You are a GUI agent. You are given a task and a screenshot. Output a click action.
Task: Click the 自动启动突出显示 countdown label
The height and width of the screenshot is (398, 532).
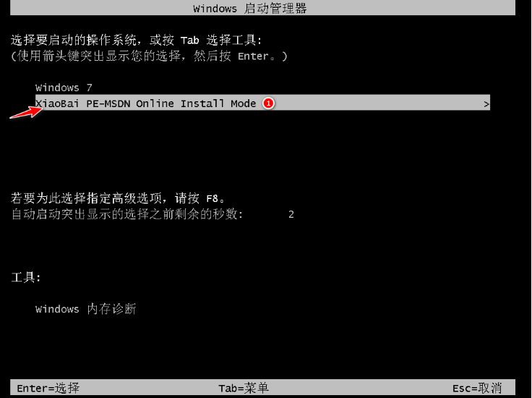coord(127,214)
